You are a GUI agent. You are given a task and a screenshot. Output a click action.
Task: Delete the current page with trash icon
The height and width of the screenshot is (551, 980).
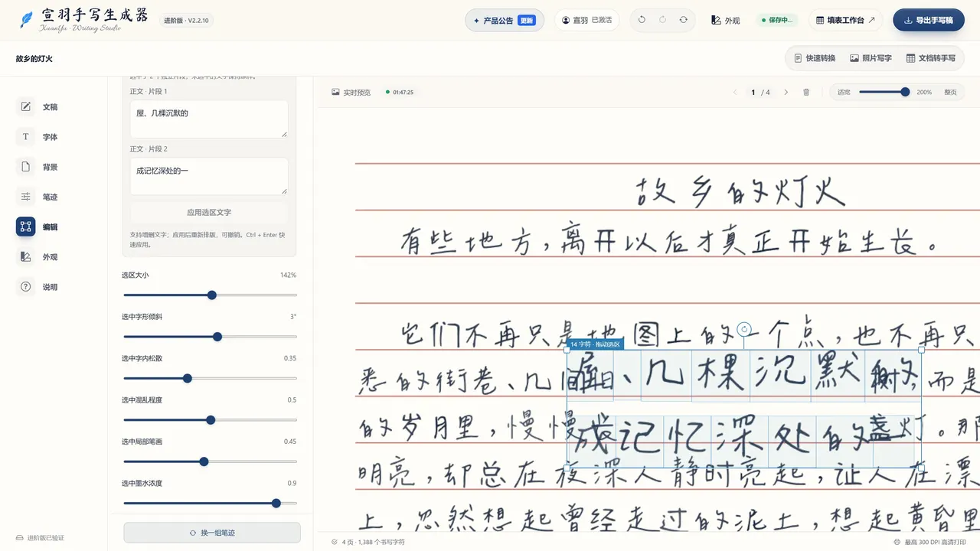806,92
